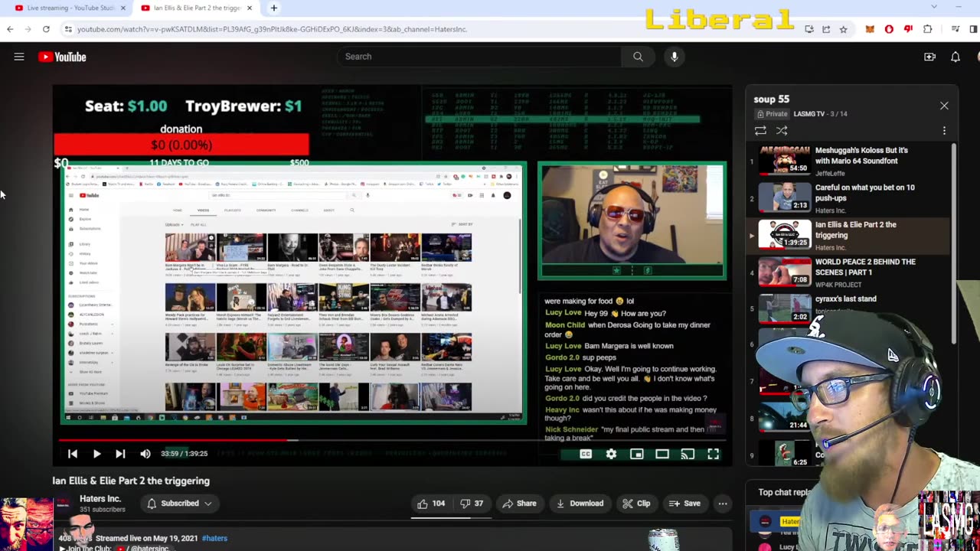Open player settings gear
Viewport: 980px width, 551px height.
611,454
